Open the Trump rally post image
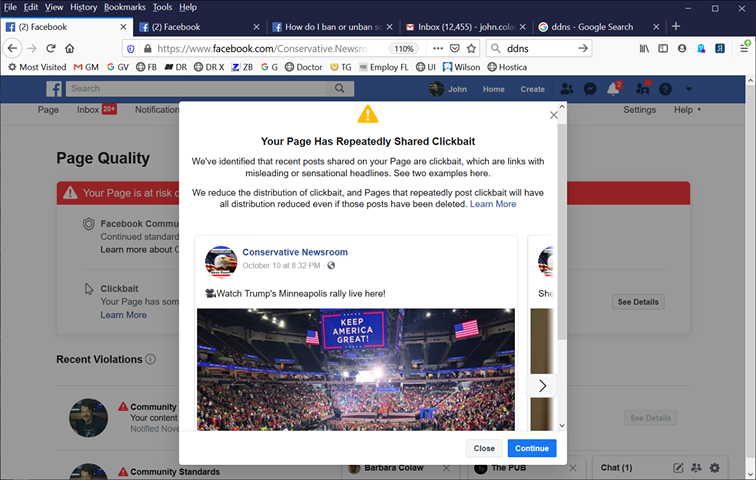Viewport: 756px width, 480px height. tap(355, 368)
